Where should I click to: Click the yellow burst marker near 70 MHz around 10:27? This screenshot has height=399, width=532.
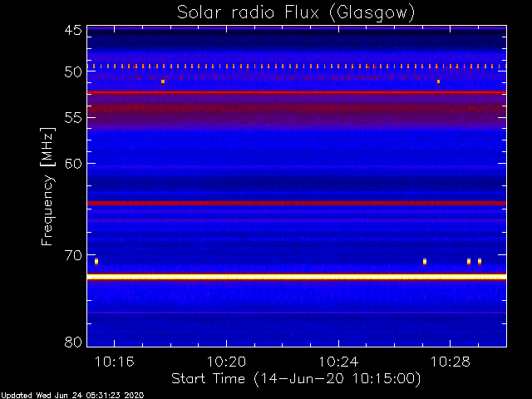click(425, 261)
